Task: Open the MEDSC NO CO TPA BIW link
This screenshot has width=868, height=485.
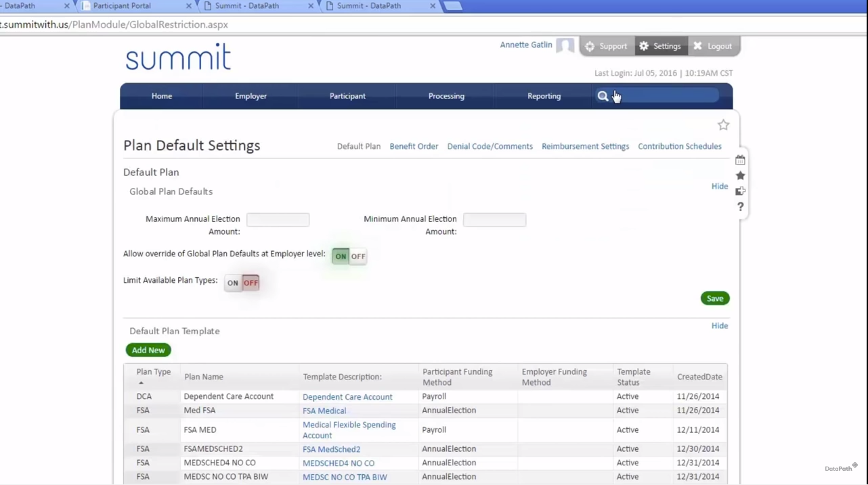Action: [345, 477]
